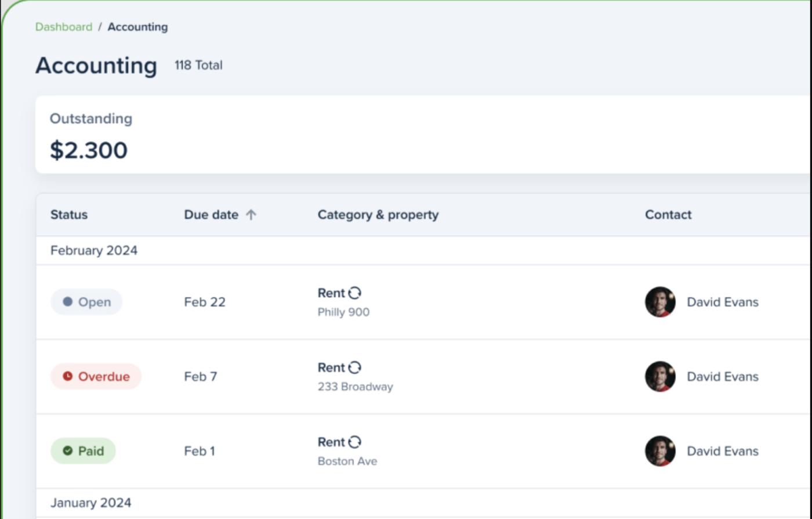Viewport: 812px width, 519px height.
Task: Click the checkmark icon in Paid badge
Action: (x=67, y=450)
